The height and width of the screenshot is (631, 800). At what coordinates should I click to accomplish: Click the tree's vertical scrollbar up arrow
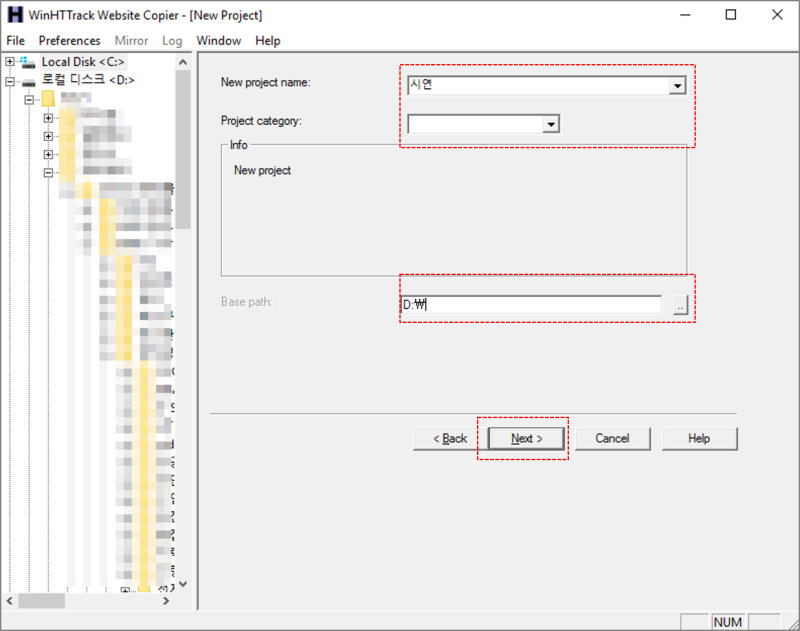[183, 62]
